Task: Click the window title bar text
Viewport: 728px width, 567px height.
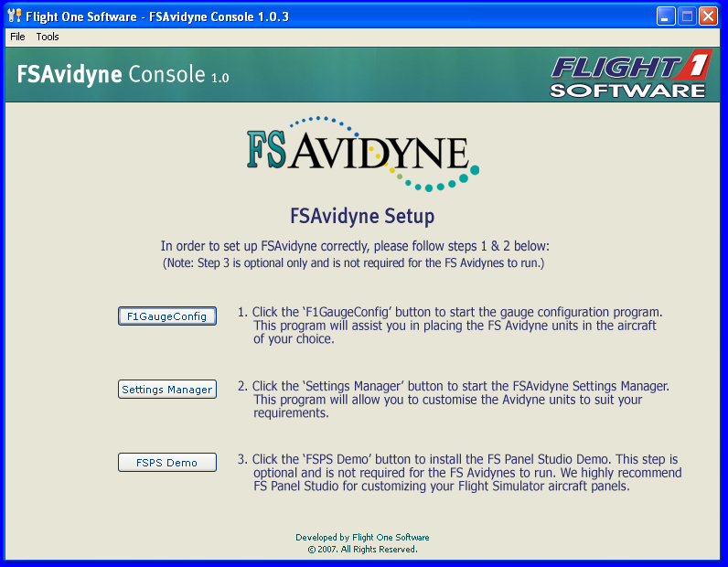Action: pyautogui.click(x=157, y=16)
